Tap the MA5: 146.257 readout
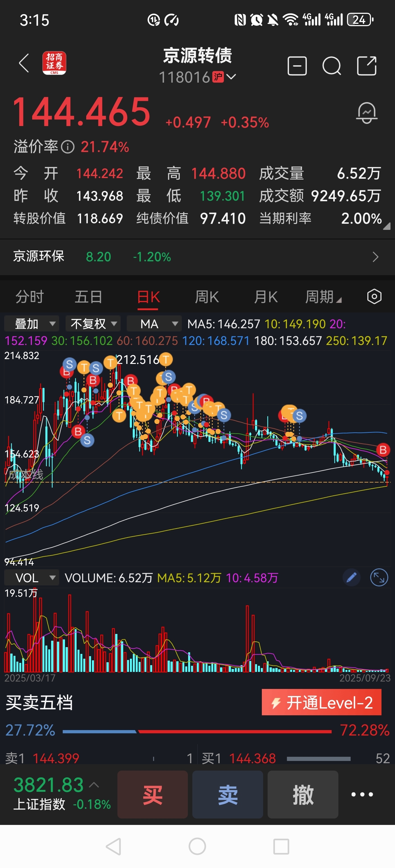395x868 pixels. (224, 324)
